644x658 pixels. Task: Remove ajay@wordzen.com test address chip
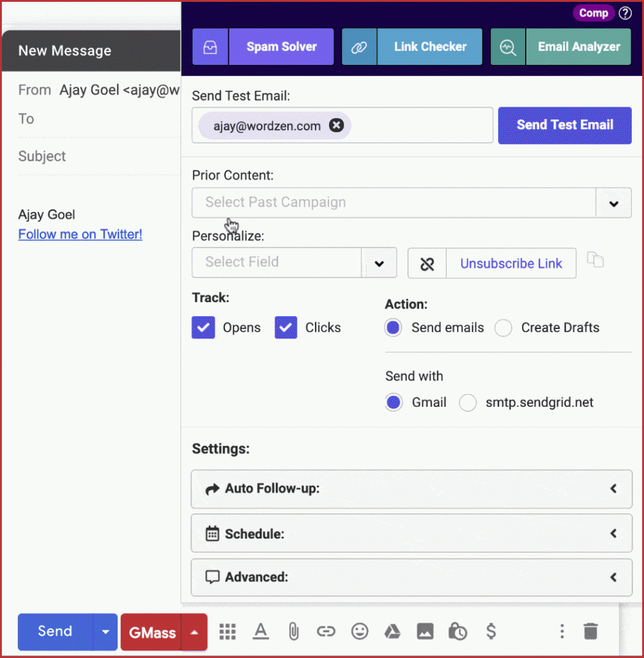(335, 126)
